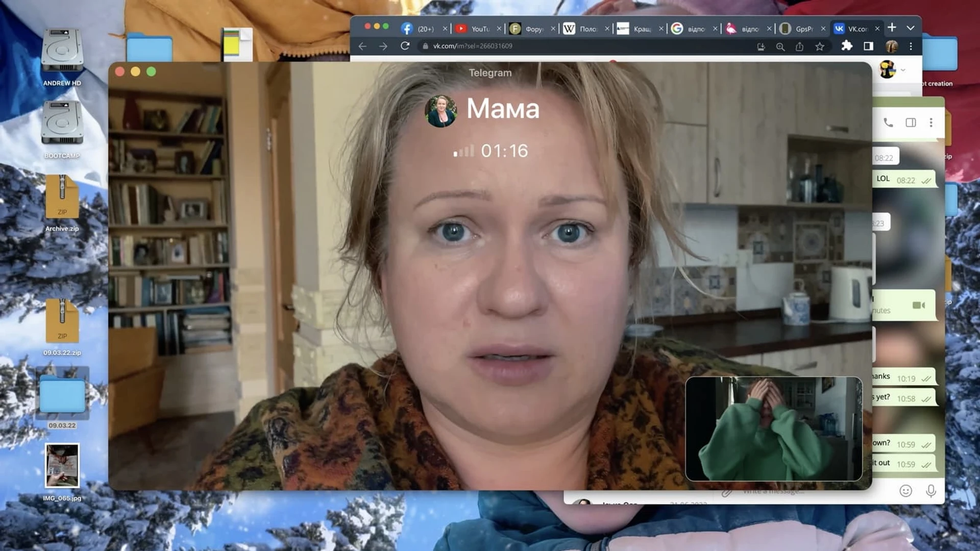Click the self-view video thumbnail
This screenshot has height=551, width=980.
pyautogui.click(x=774, y=429)
